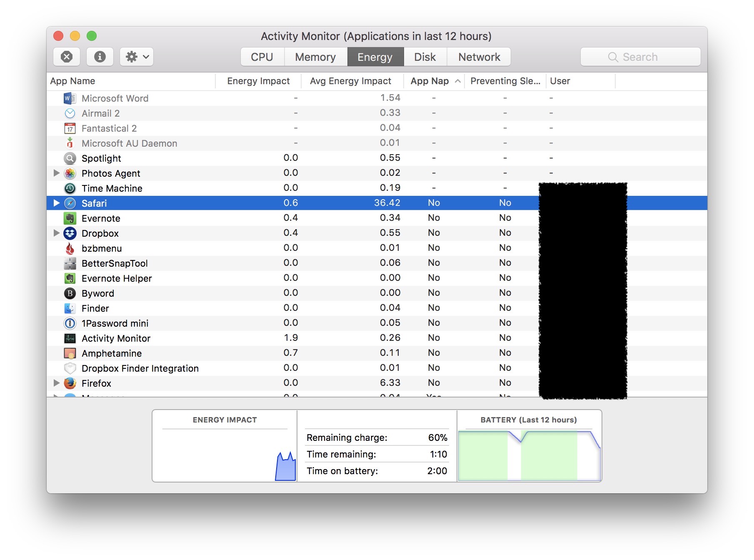
Task: Toggle App Nap column sort order
Action: (x=434, y=81)
